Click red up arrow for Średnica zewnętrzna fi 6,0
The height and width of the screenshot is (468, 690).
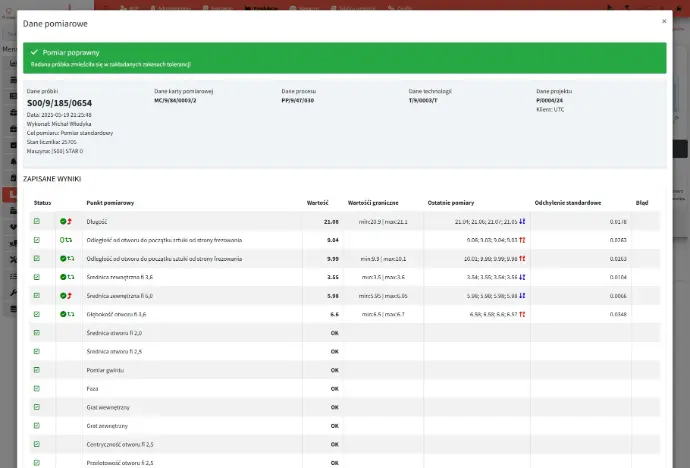[70, 296]
